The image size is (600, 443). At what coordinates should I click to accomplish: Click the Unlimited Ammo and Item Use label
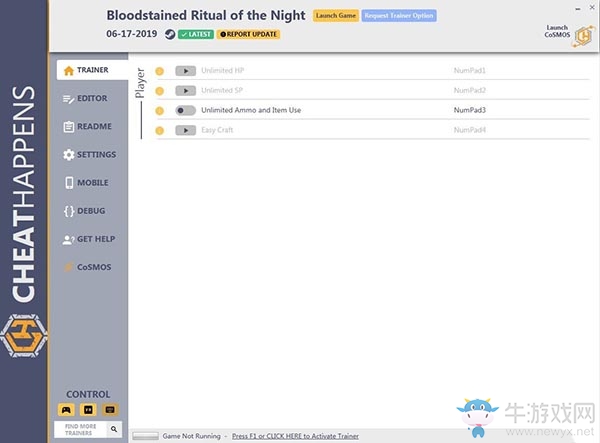pos(251,110)
